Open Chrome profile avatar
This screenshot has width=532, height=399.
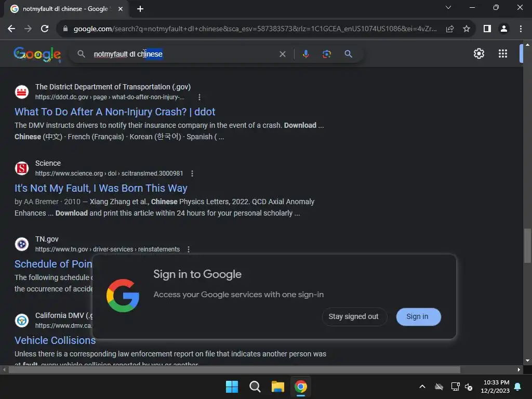504,29
